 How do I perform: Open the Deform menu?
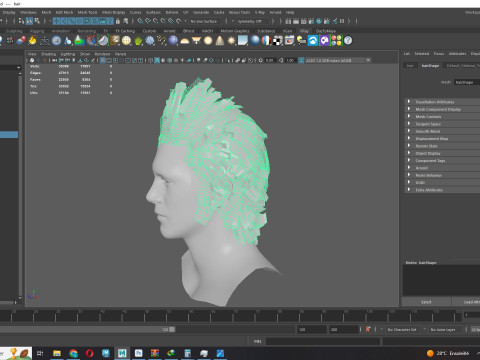172,12
